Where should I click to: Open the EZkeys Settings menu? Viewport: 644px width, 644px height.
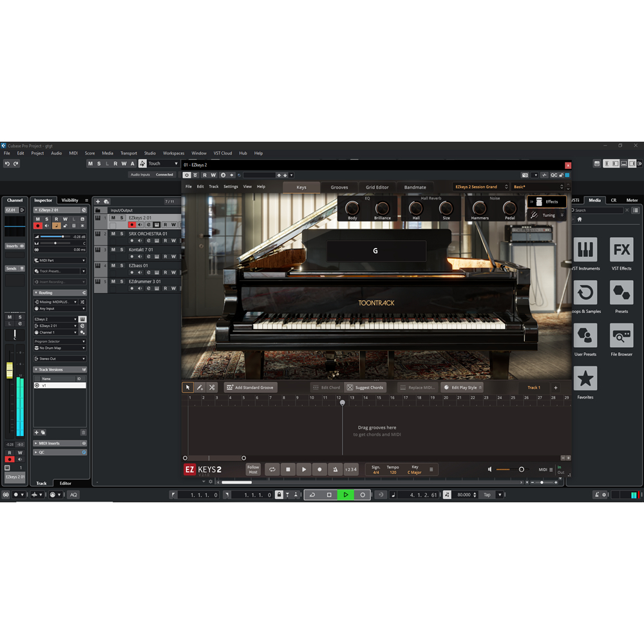(x=231, y=187)
